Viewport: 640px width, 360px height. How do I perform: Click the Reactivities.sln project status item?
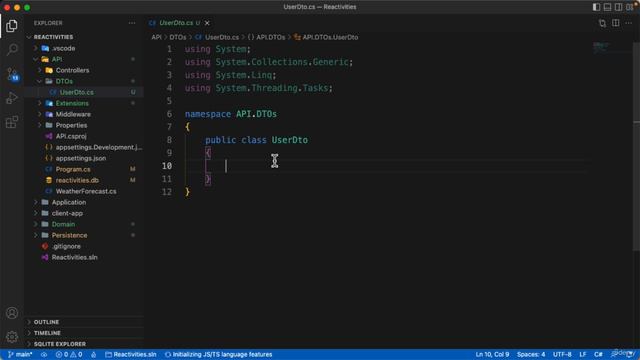pos(131,355)
